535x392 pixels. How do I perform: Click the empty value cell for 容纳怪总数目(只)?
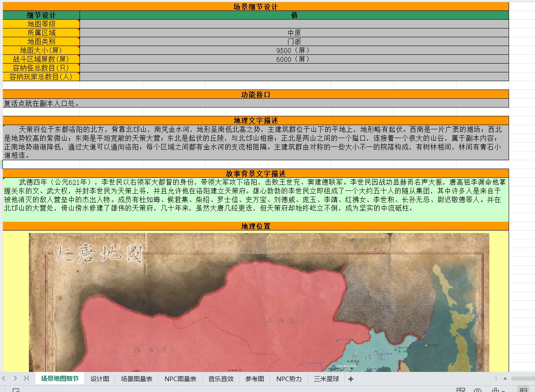294,68
